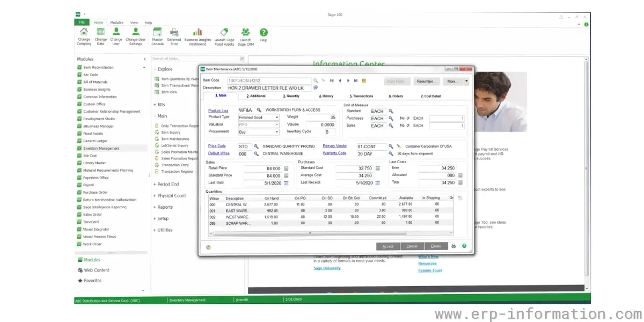Open Product Line lookup magnifier
Screen dimensions: 644x322
tap(259, 110)
